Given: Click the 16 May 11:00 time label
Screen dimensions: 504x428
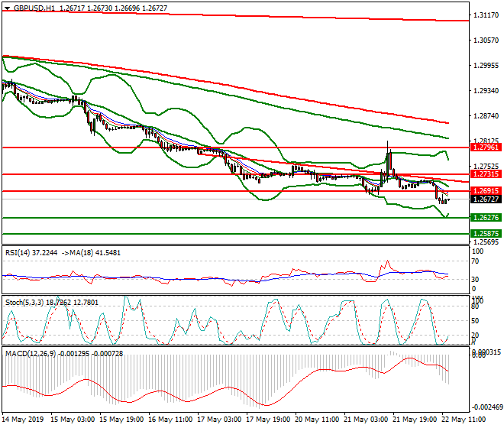Looking at the screenshot, I should [171, 420].
